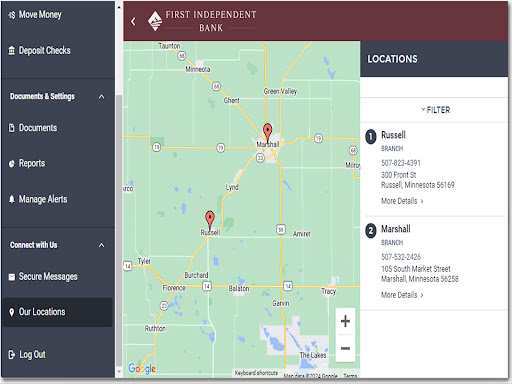The width and height of the screenshot is (512, 384).
Task: Open the map Terms link
Action: pos(350,376)
